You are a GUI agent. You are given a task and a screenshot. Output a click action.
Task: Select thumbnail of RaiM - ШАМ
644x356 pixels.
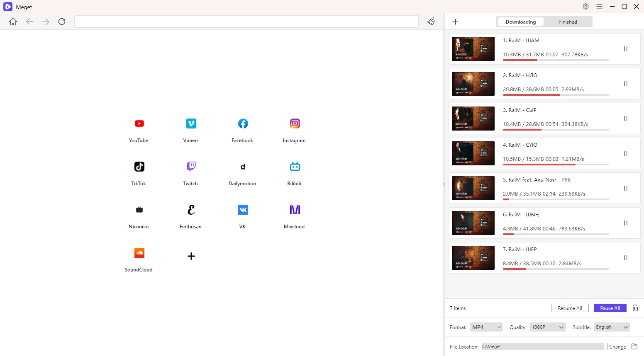click(x=473, y=49)
